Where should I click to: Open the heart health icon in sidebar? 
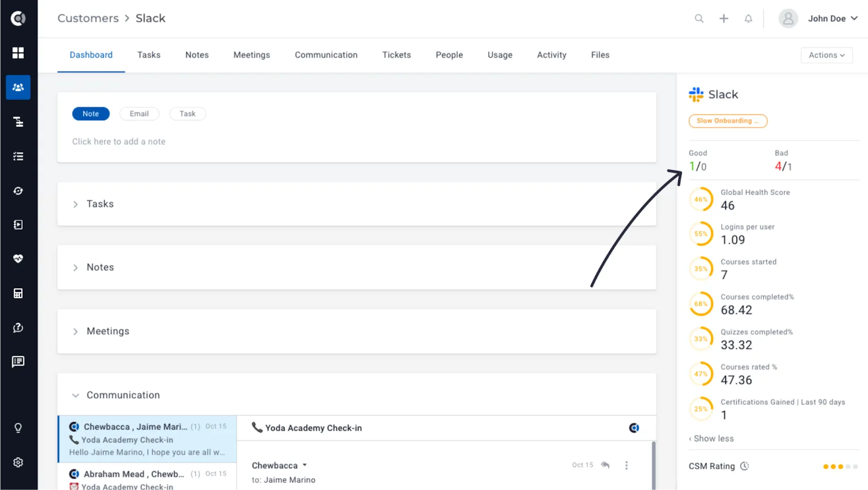[18, 259]
